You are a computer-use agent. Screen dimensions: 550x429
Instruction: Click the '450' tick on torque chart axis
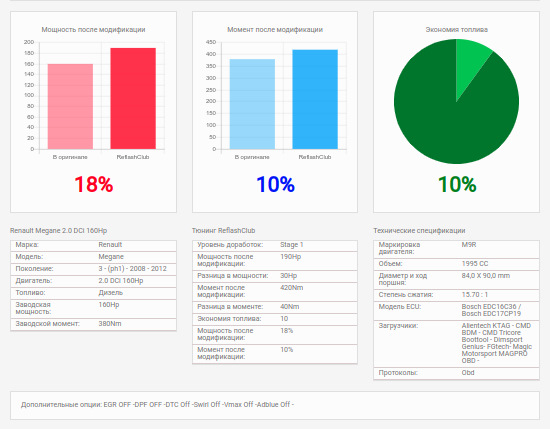pos(211,42)
